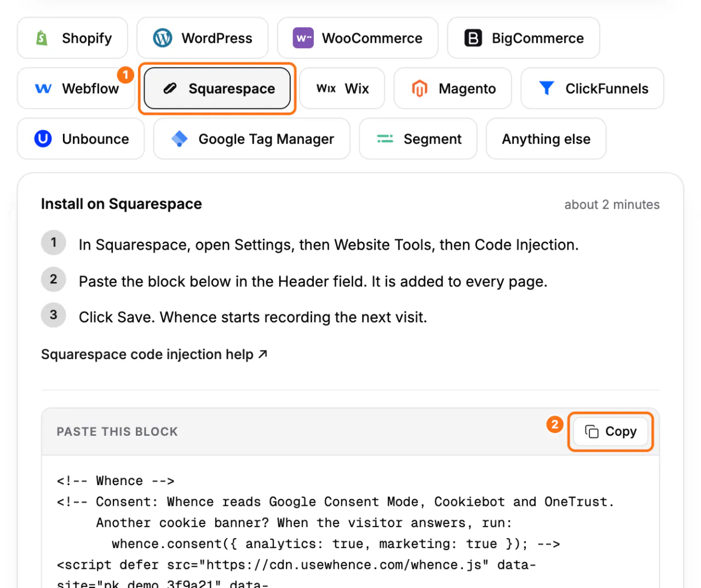
Task: Click the purple WooCommerce logo icon
Action: pyautogui.click(x=303, y=38)
